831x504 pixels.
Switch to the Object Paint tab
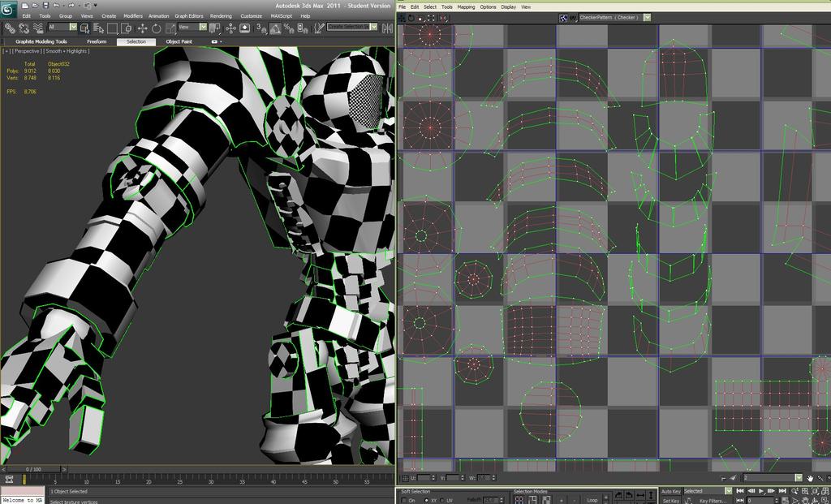[179, 41]
